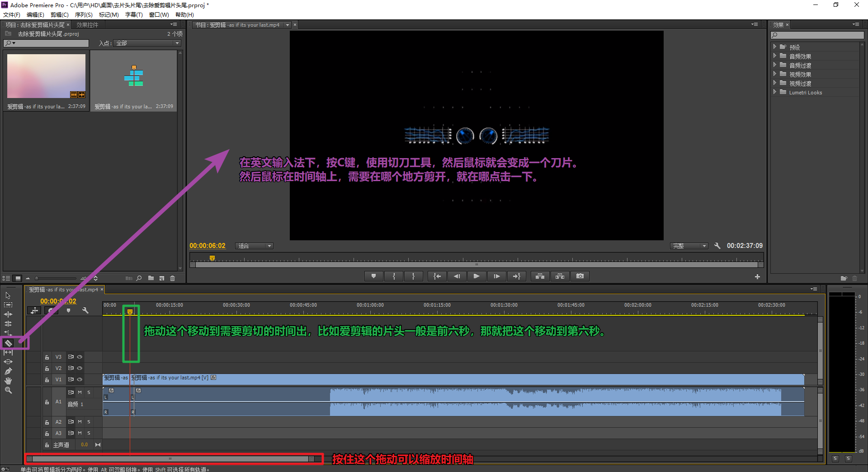Switch to the 效果控件 tab

87,25
